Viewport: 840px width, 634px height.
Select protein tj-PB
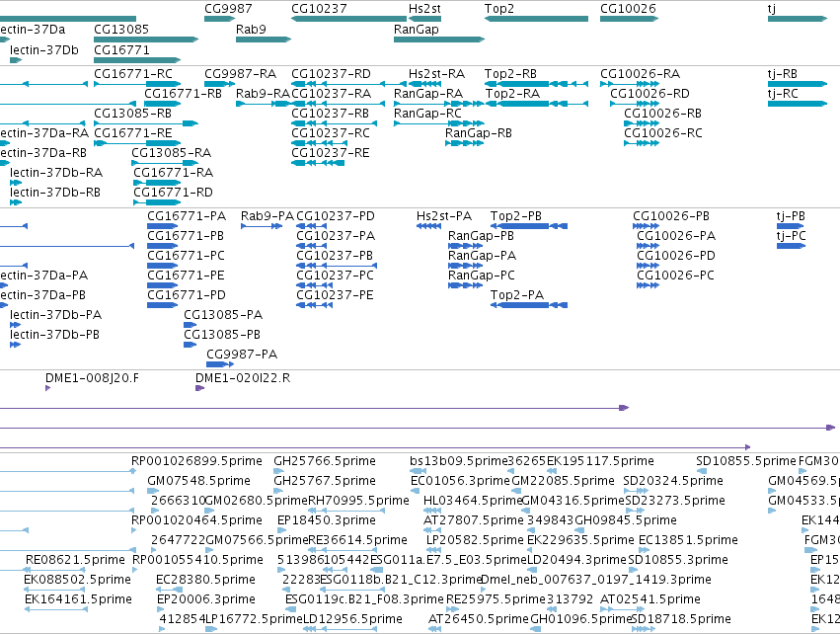coord(791,216)
